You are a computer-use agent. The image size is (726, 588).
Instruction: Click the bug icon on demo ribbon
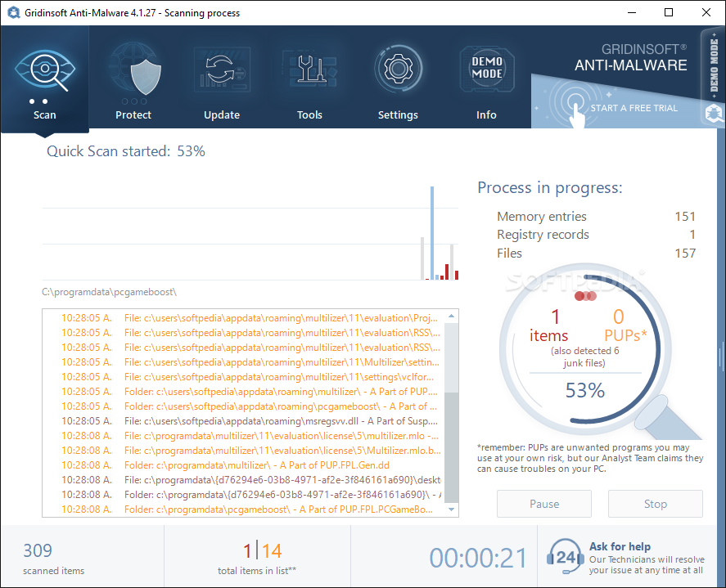pyautogui.click(x=714, y=112)
